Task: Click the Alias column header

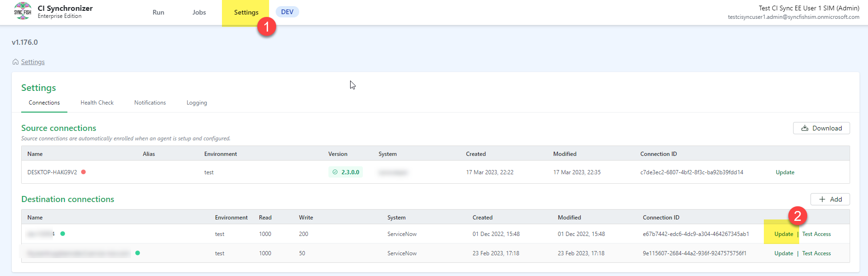Action: click(x=149, y=154)
